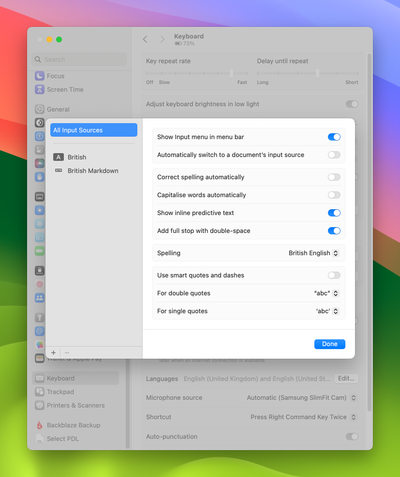The image size is (400, 477).
Task: Open Backblaze Backup preferences
Action: tap(68, 425)
